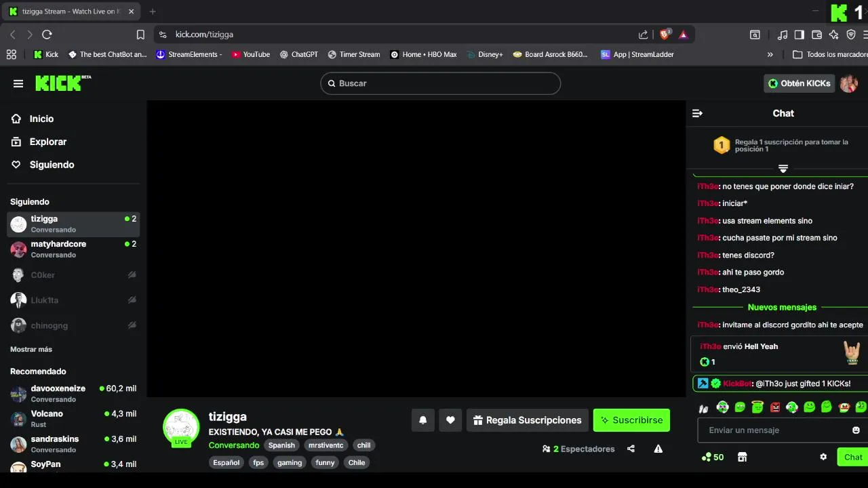Open Volcano recommended channel
The image size is (868, 488).
[x=73, y=419]
